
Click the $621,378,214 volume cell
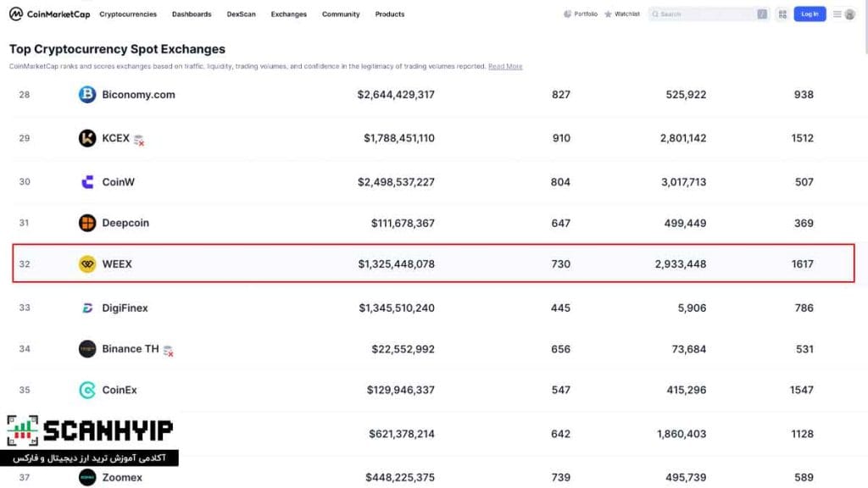point(401,434)
